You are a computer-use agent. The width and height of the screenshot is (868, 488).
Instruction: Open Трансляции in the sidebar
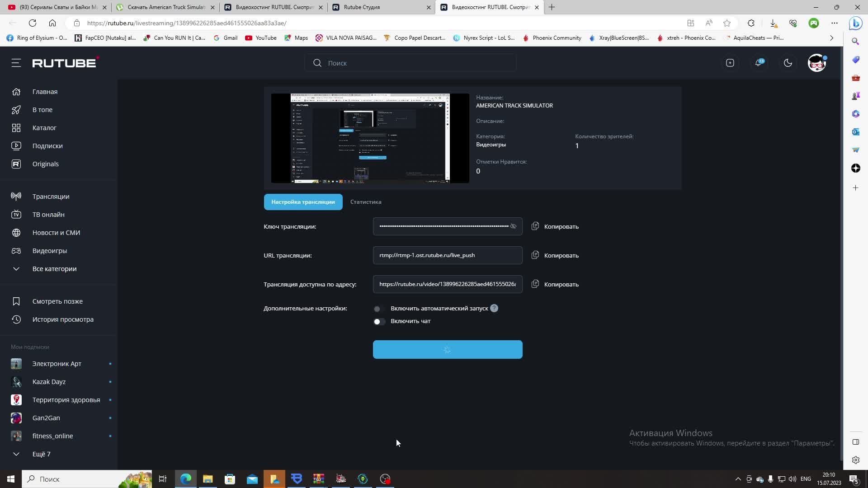(x=51, y=197)
